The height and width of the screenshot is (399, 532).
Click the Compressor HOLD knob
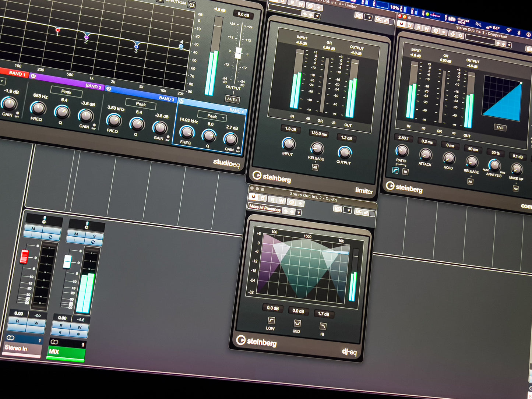point(449,158)
